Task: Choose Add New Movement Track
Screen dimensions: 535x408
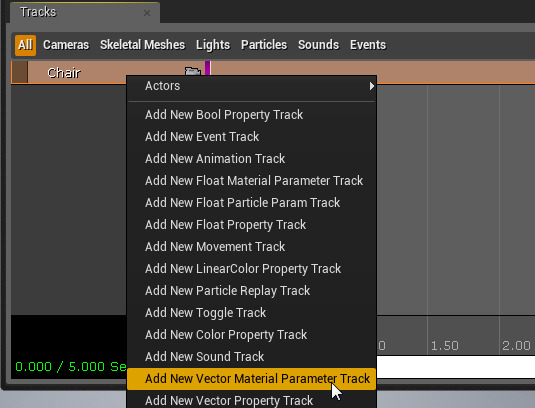Action: click(x=252, y=247)
